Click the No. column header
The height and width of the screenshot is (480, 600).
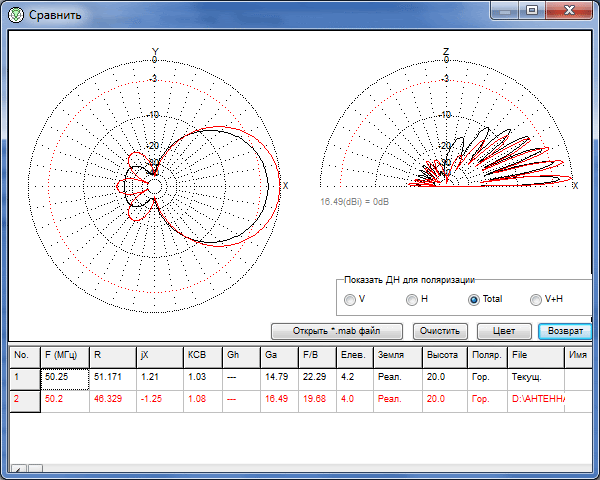click(x=25, y=357)
